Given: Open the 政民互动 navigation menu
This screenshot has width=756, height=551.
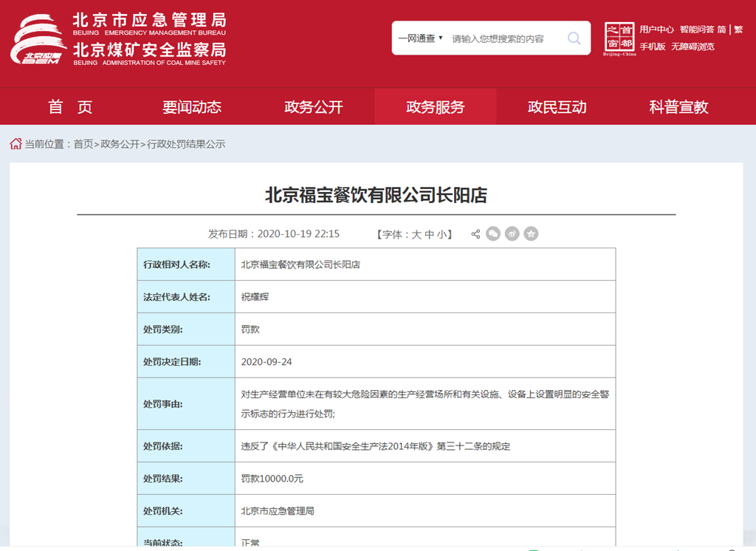Looking at the screenshot, I should [x=557, y=106].
